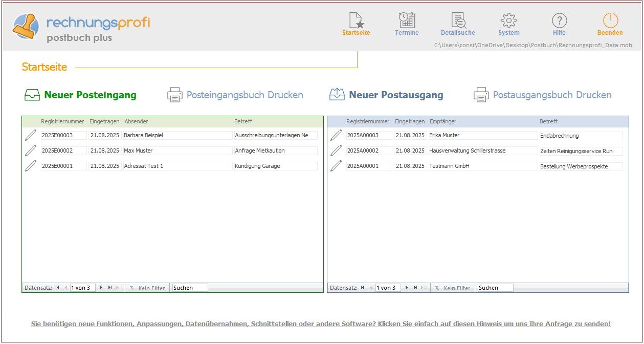This screenshot has height=344, width=644.
Task: Go to first record in Posteingang navigator
Action: (x=57, y=288)
